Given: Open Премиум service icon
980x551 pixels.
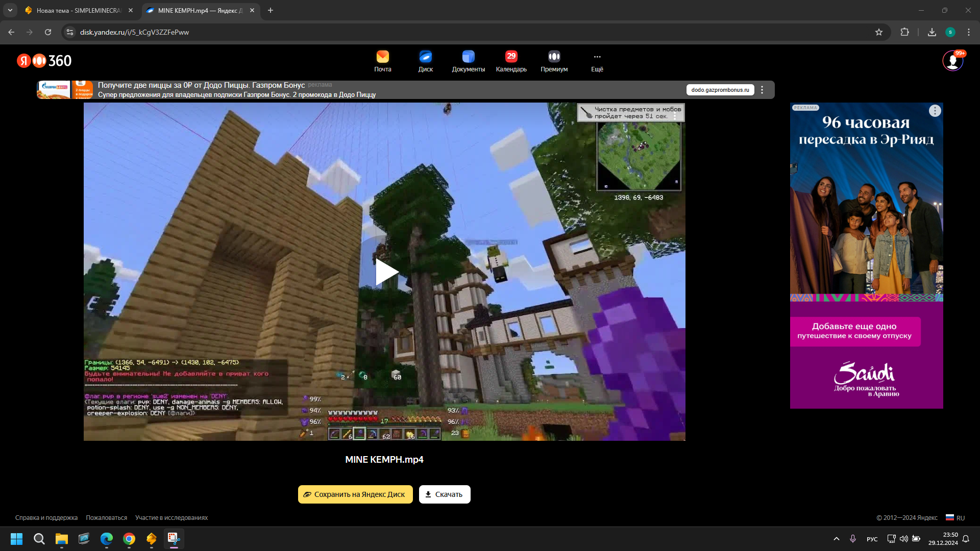Looking at the screenshot, I should (554, 57).
